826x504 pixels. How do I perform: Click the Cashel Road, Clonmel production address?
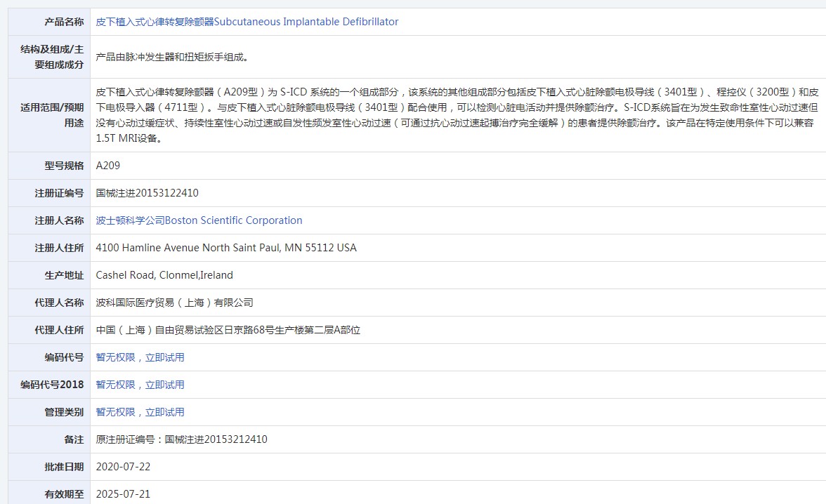click(x=164, y=275)
